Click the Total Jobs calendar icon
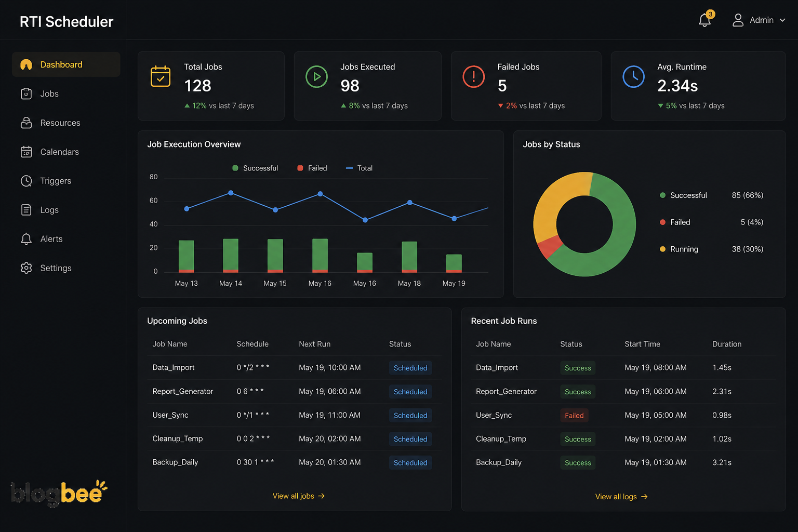 tap(161, 76)
